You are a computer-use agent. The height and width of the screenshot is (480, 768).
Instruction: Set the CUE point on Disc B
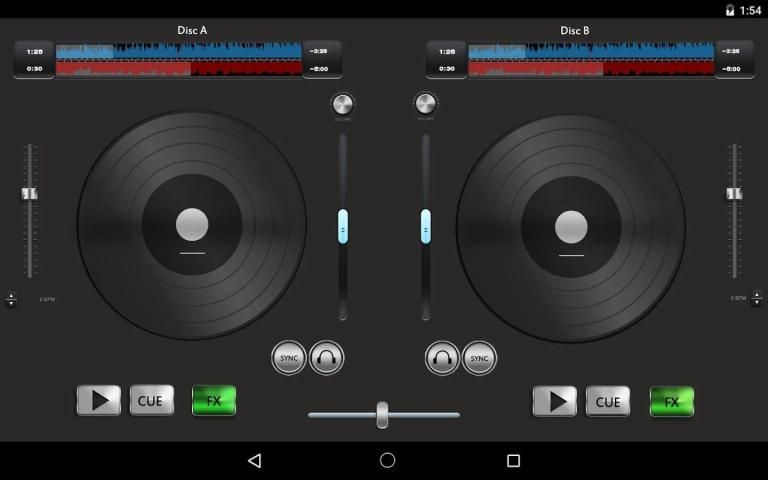coord(608,401)
